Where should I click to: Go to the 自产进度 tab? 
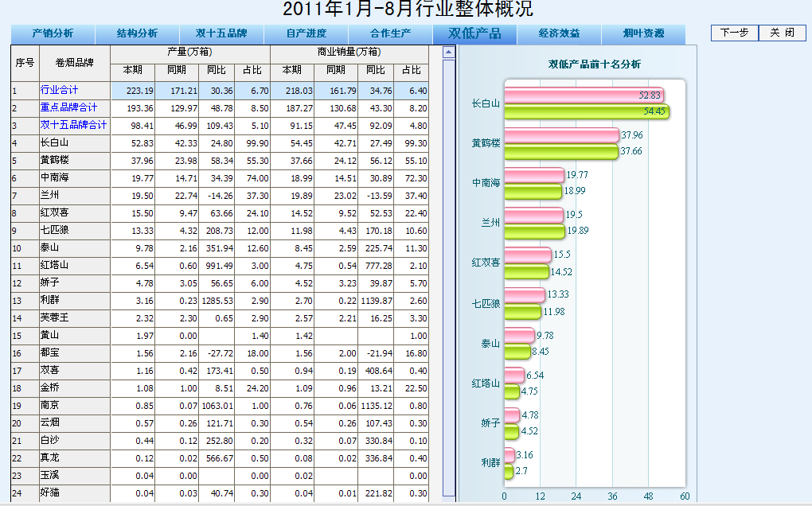pos(306,33)
